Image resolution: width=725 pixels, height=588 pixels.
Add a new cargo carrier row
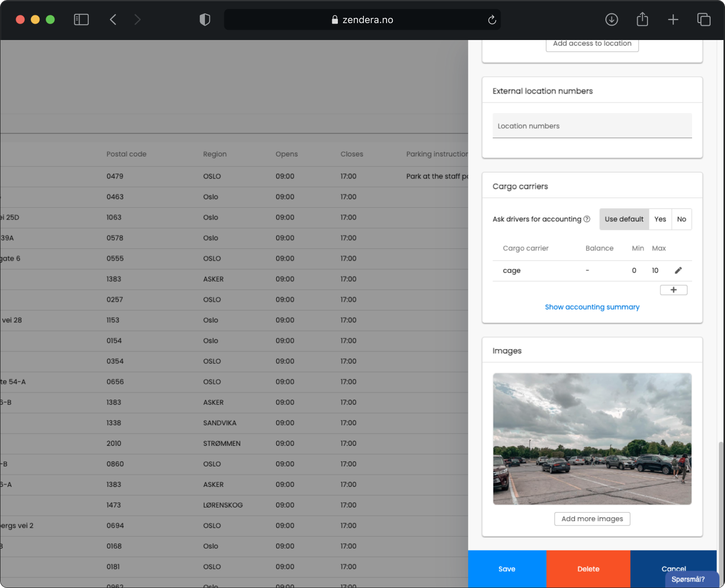673,290
